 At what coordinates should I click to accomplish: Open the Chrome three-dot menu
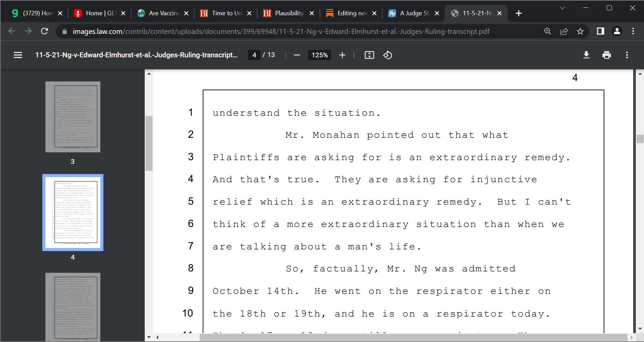click(x=633, y=31)
